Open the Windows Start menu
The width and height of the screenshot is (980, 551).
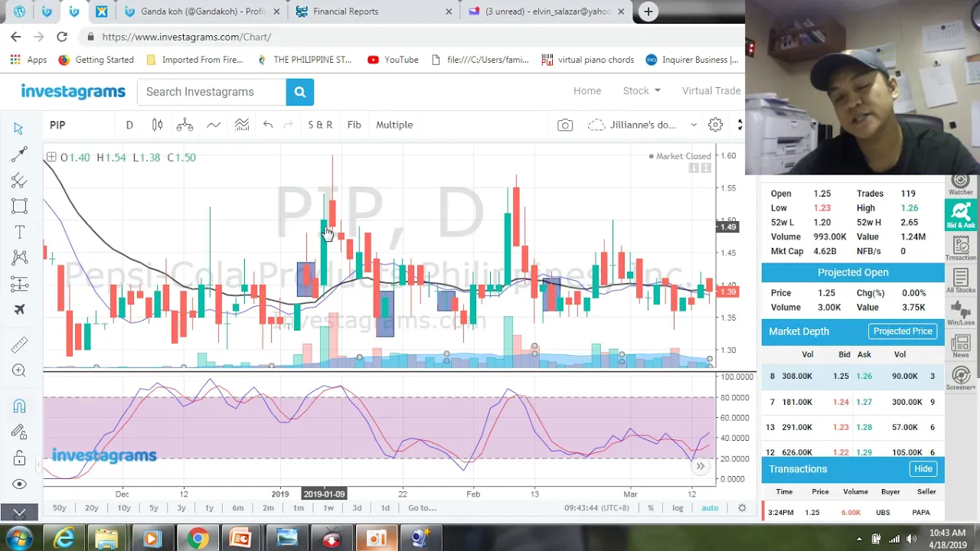pos(19,539)
